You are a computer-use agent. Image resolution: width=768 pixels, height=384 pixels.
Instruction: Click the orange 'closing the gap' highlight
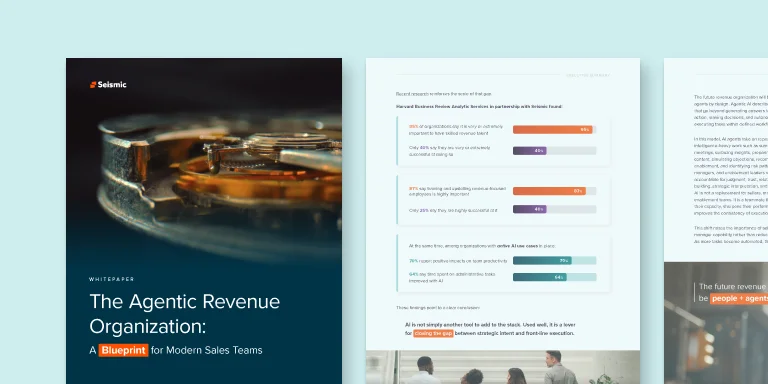click(433, 334)
